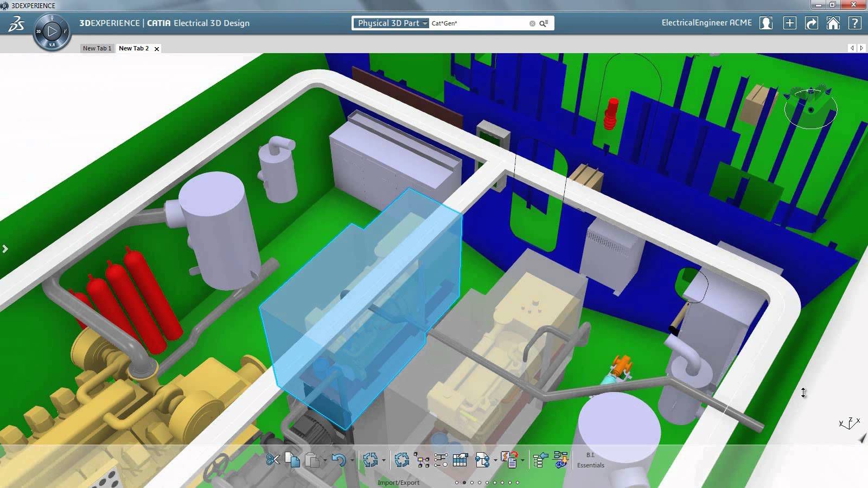Image resolution: width=868 pixels, height=488 pixels.
Task: Click the Undo arrow icon
Action: pyautogui.click(x=339, y=460)
